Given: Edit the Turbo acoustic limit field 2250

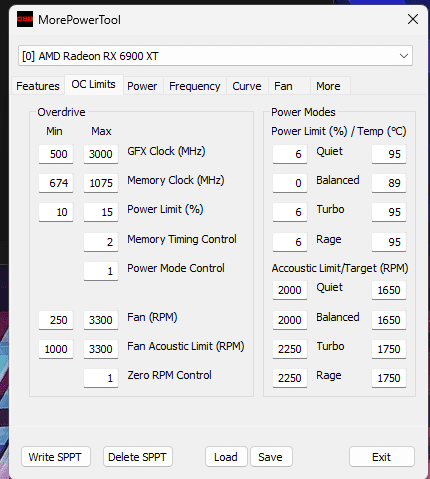Looking at the screenshot, I should coord(290,349).
